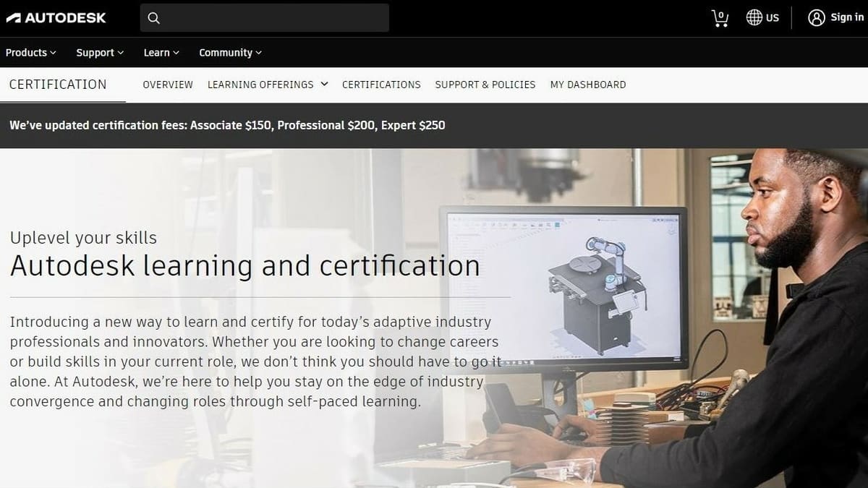868x488 pixels.
Task: Click the globe region icon
Action: [754, 18]
